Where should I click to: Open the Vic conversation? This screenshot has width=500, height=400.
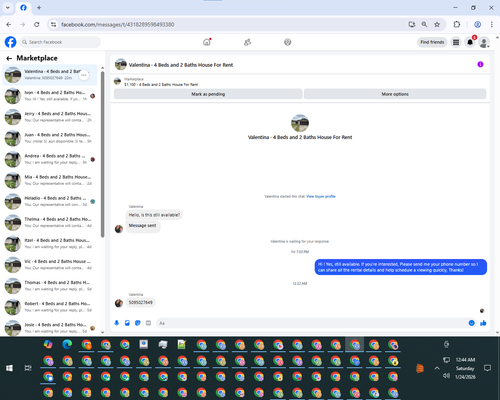(50, 265)
